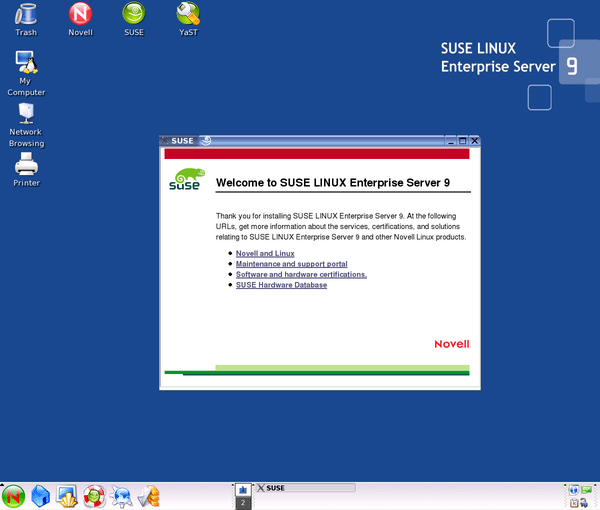This screenshot has width=600, height=510.
Task: Minimize the SUSE welcome window
Action: (451, 141)
